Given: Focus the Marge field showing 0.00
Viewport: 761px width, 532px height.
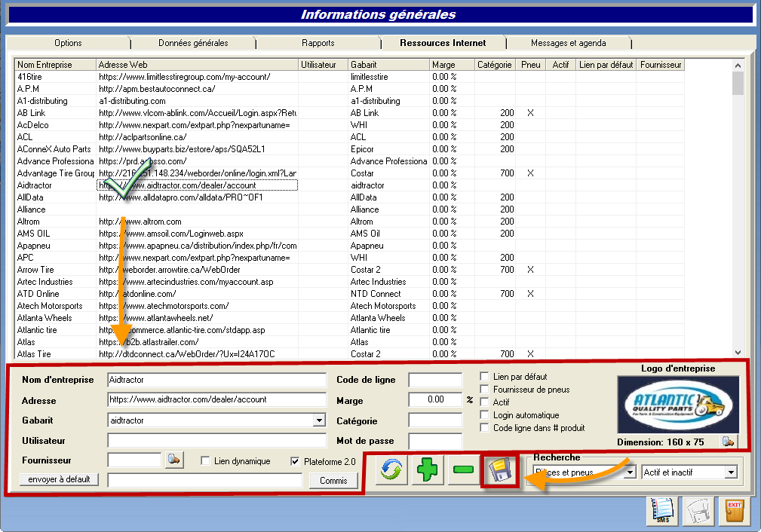Looking at the screenshot, I should coord(435,399).
